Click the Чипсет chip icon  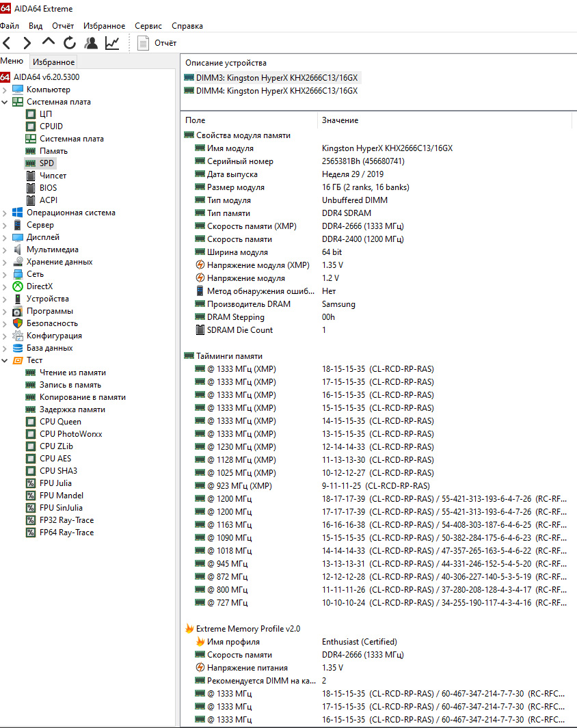pyautogui.click(x=31, y=176)
